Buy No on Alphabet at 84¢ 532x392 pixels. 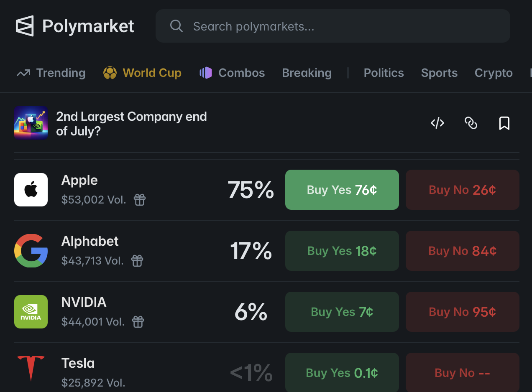click(x=463, y=251)
